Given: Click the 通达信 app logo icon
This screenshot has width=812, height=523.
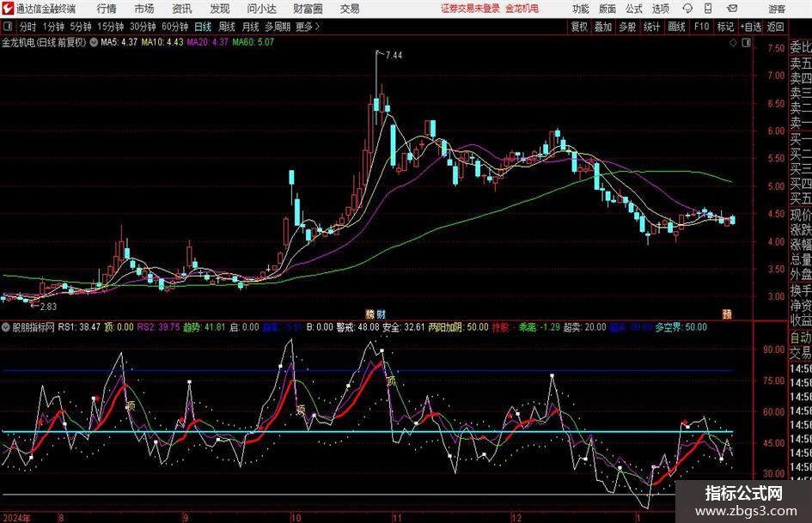Looking at the screenshot, I should (8, 9).
